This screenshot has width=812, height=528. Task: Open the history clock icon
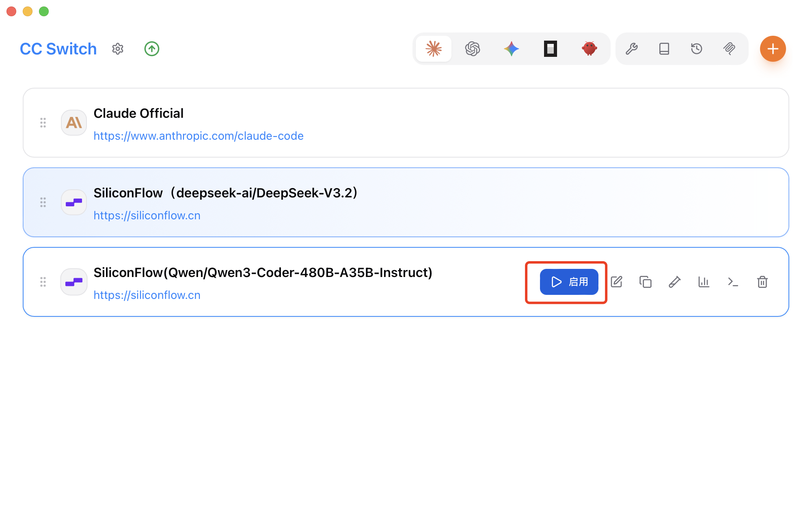pos(697,49)
